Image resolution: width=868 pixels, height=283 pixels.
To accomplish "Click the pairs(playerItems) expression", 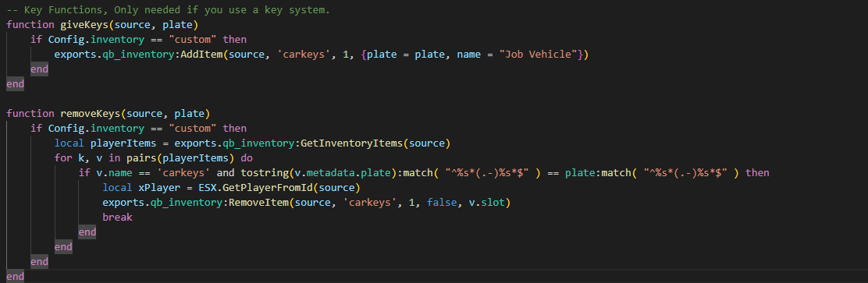I will tap(190, 158).
